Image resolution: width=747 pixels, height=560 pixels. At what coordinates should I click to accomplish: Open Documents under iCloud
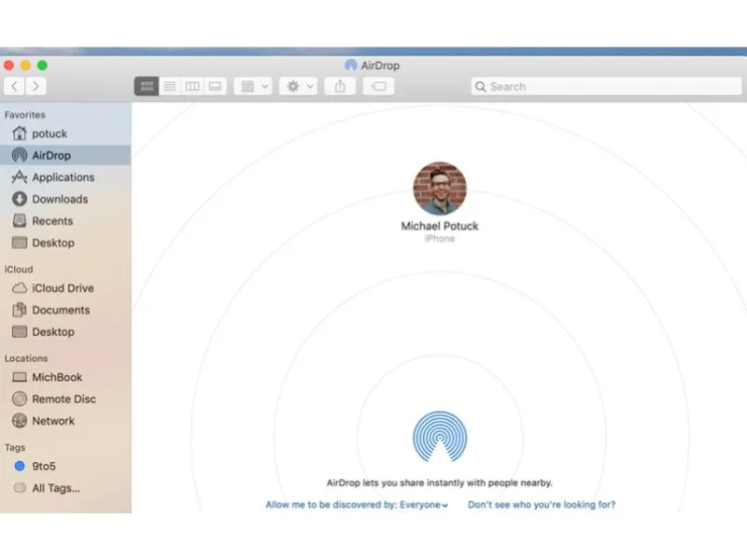pyautogui.click(x=65, y=310)
